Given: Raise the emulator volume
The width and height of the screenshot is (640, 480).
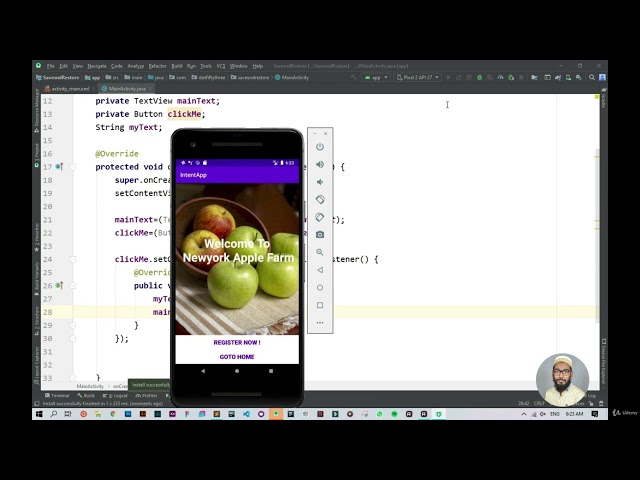Looking at the screenshot, I should click(320, 164).
